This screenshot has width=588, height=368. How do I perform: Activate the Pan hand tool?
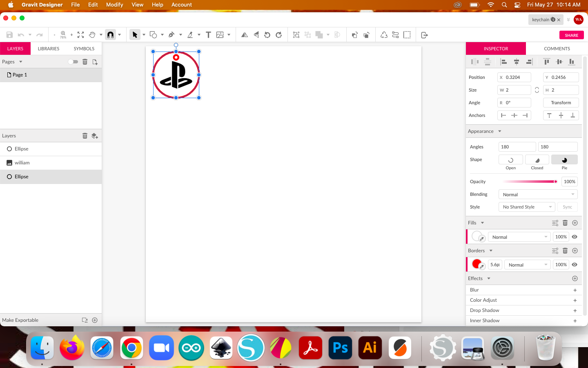pyautogui.click(x=92, y=35)
